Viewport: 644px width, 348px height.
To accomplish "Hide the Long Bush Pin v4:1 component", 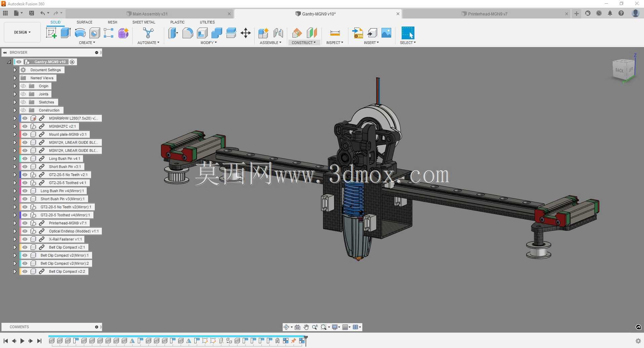I will click(25, 159).
